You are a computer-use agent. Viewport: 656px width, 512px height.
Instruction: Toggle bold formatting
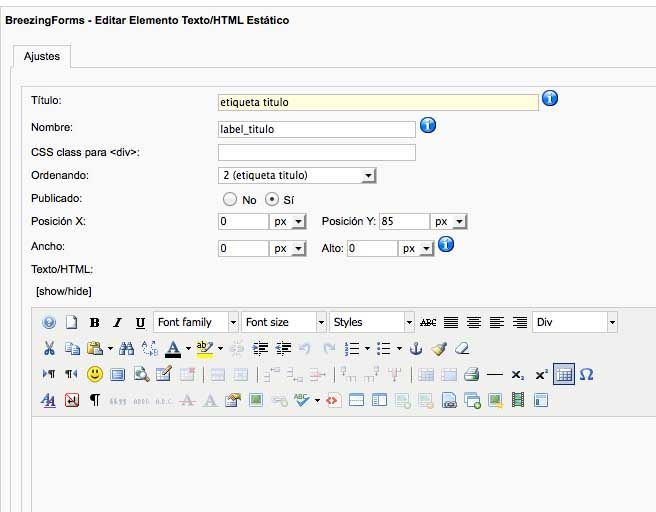point(95,323)
